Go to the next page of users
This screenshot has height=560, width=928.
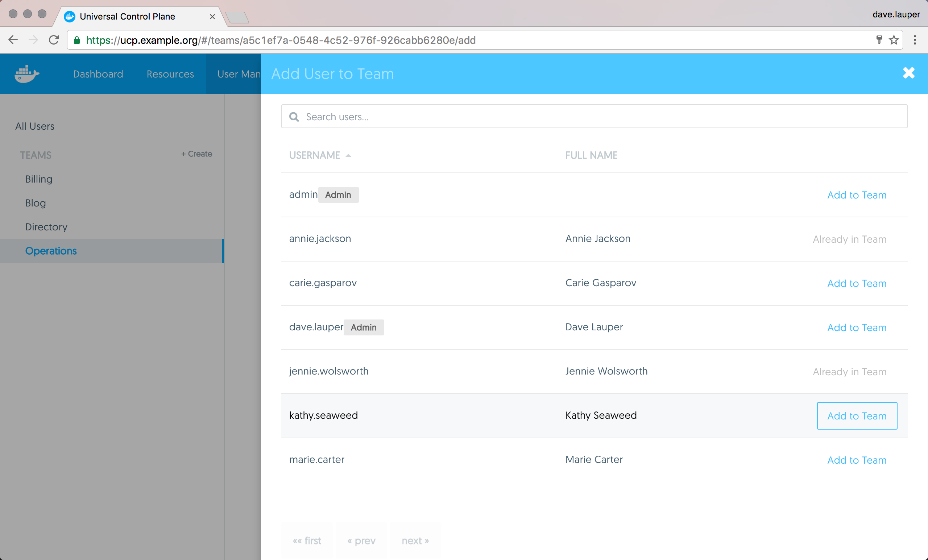click(x=415, y=541)
